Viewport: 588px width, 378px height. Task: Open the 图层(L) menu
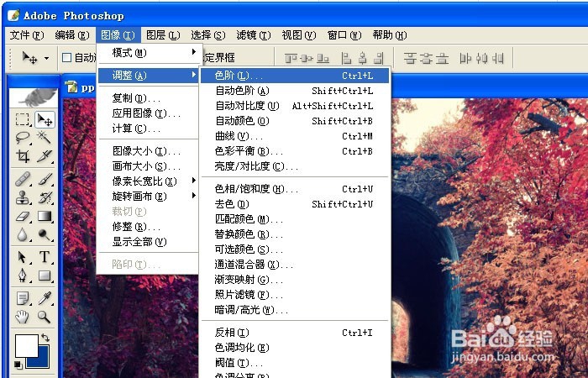pos(163,35)
